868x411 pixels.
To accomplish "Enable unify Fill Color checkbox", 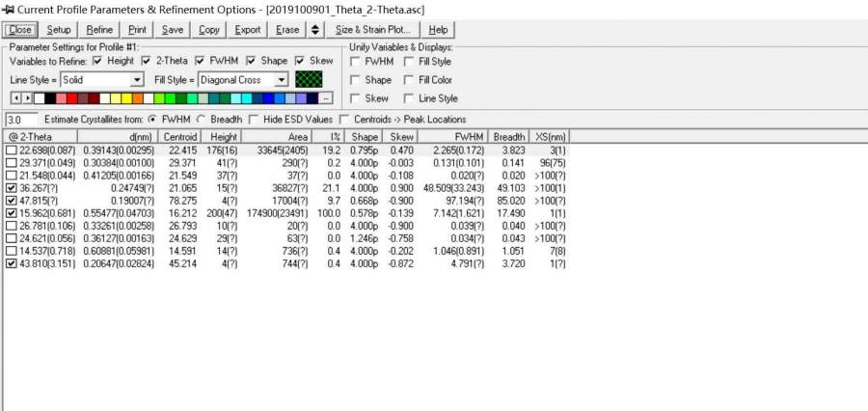I will pos(409,80).
